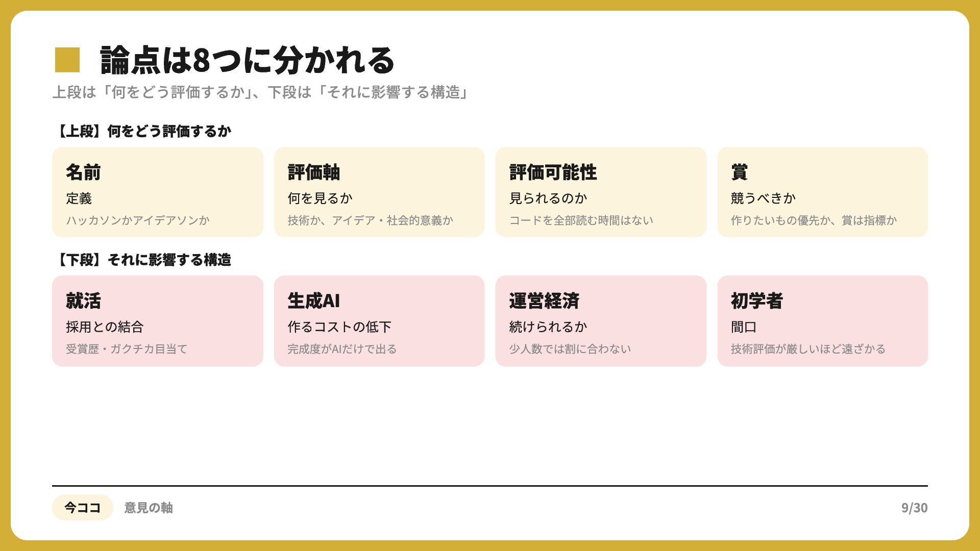
Task: Click the gray subtitle under the title
Action: click(261, 92)
